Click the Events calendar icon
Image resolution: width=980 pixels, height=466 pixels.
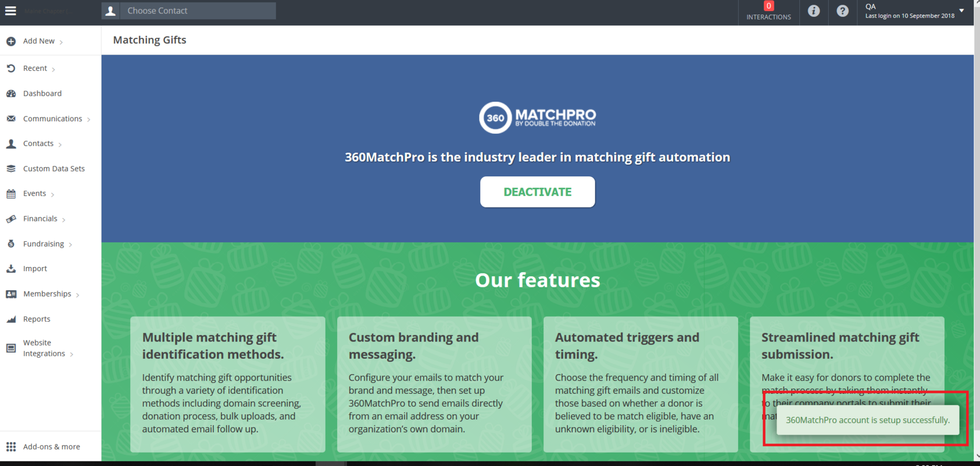point(11,194)
